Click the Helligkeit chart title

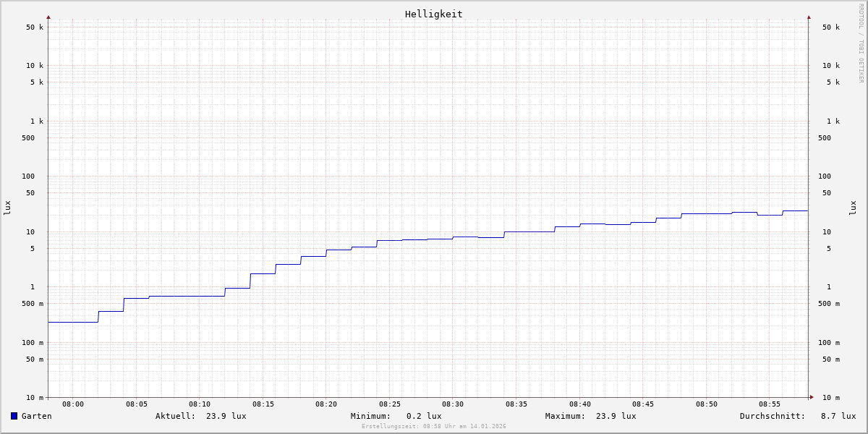[433, 14]
